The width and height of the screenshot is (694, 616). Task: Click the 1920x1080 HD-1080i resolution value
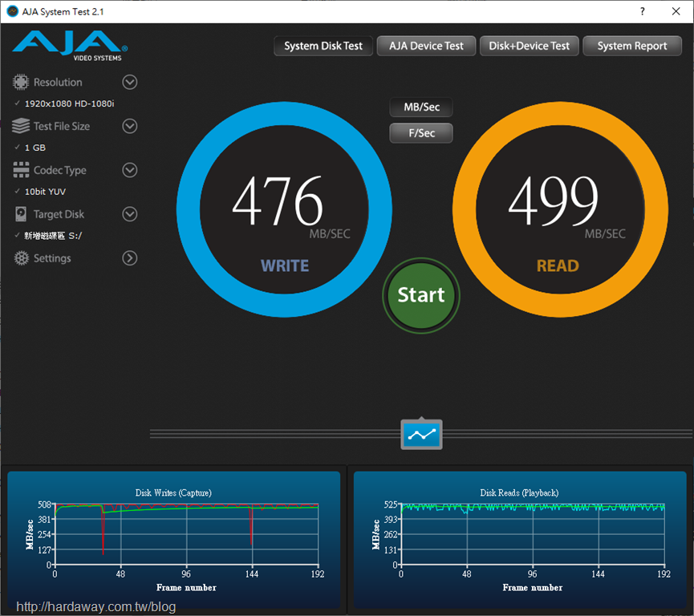tap(70, 103)
